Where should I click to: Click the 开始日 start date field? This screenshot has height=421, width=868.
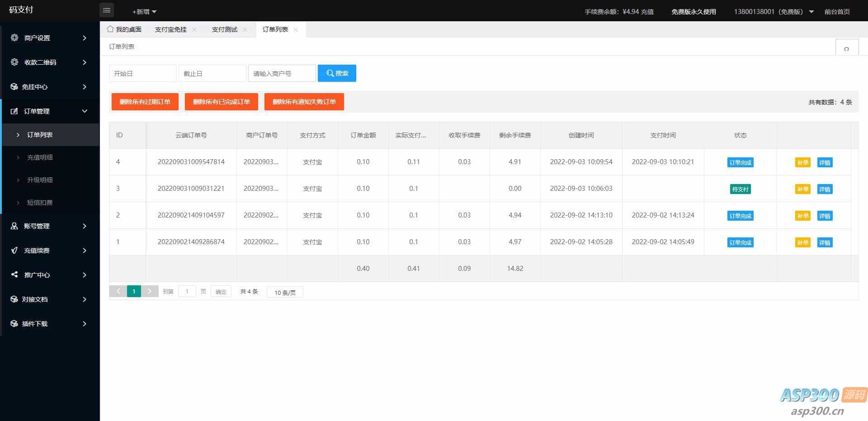(x=142, y=73)
